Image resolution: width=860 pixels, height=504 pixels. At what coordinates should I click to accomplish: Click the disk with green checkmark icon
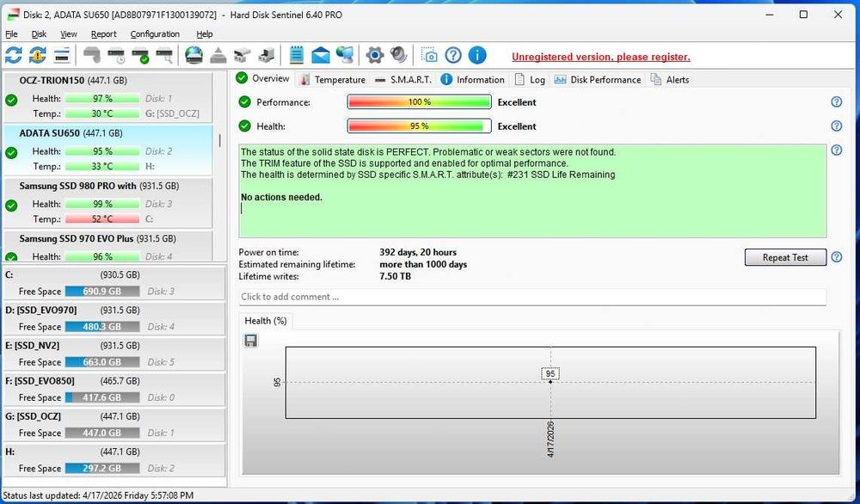[140, 55]
